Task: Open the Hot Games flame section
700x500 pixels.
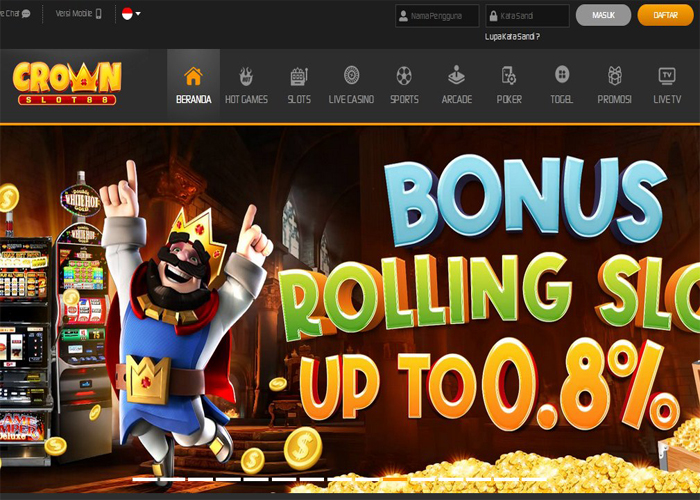Action: coord(246,85)
